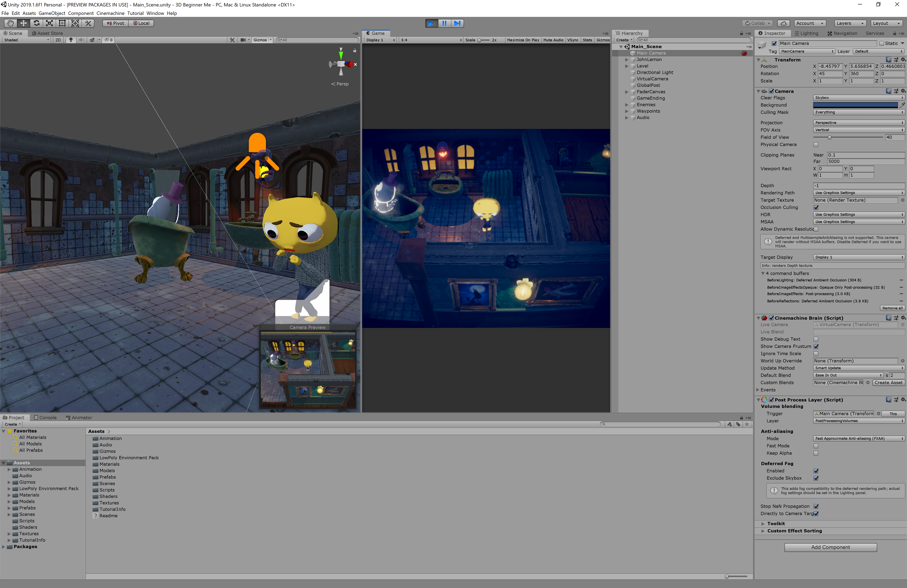The height and width of the screenshot is (588, 907).
Task: Select the Rotate tool
Action: pos(36,23)
